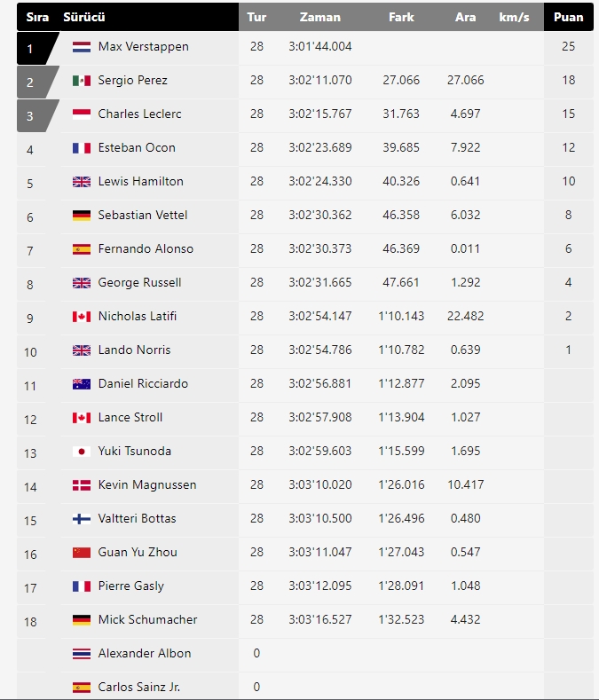The height and width of the screenshot is (700, 599).
Task: Click the Sıra column header
Action: [x=36, y=17]
